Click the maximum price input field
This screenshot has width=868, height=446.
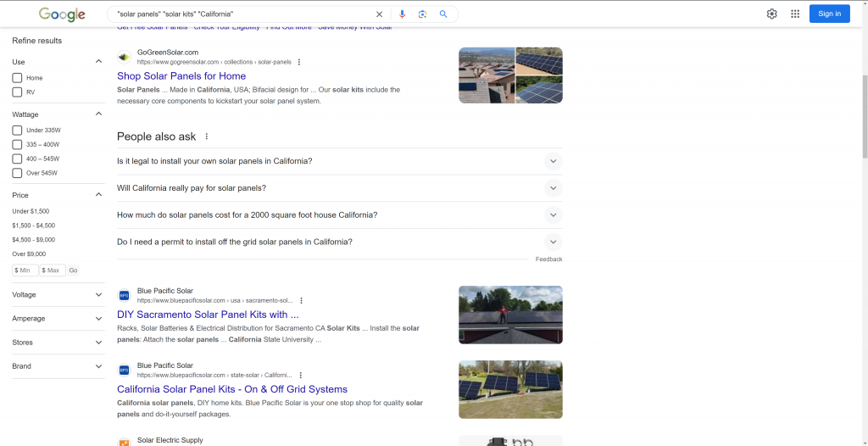(53, 270)
